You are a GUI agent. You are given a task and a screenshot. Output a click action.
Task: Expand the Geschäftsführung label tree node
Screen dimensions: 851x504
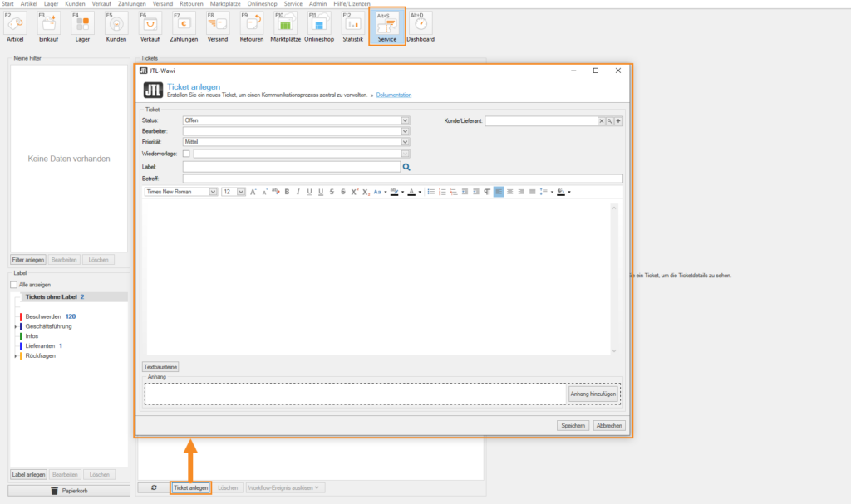tap(15, 326)
